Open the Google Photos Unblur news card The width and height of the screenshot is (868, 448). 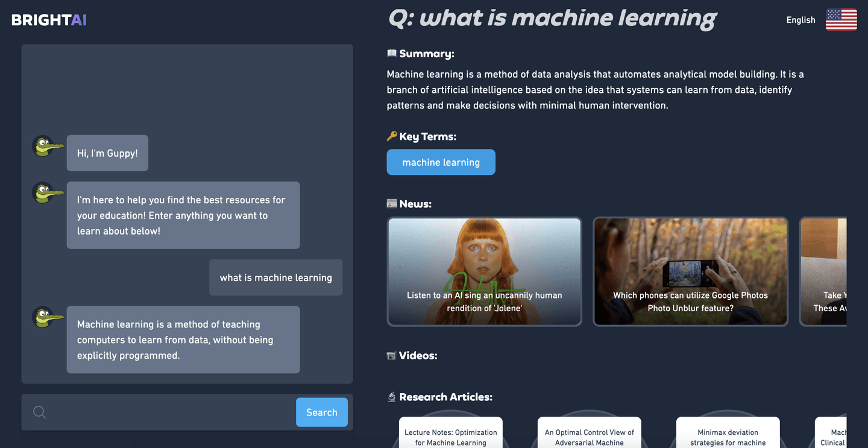tap(691, 272)
